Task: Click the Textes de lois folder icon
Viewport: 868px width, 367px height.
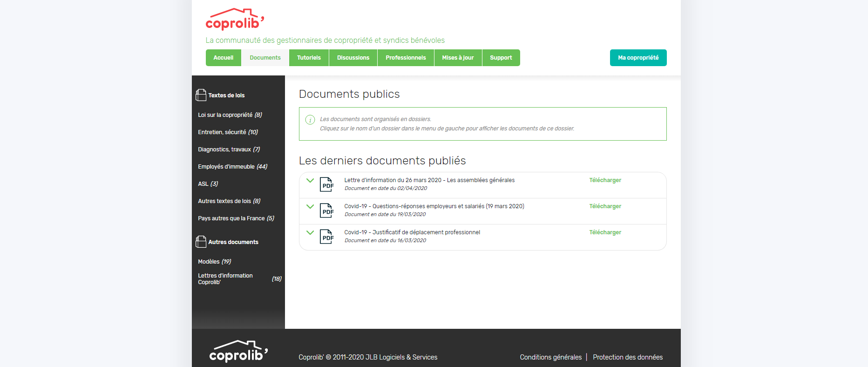Action: (x=201, y=95)
